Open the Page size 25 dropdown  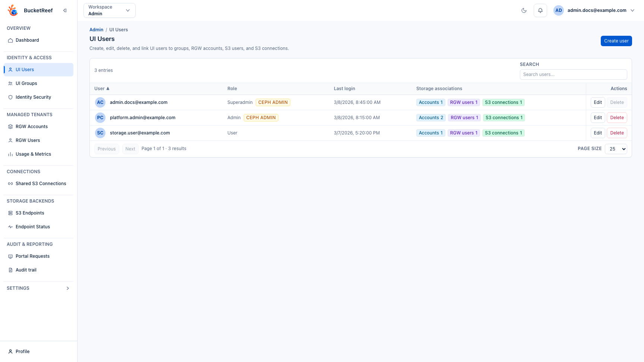pos(616,149)
